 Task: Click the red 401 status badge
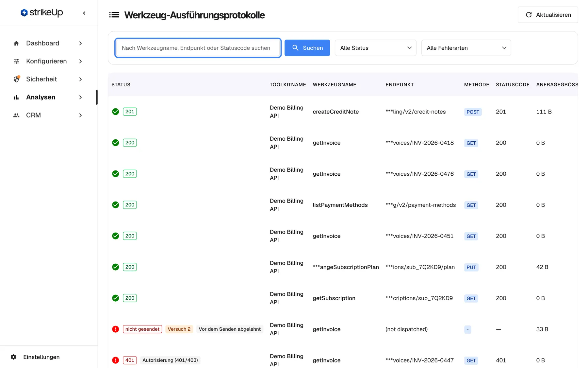coord(130,360)
